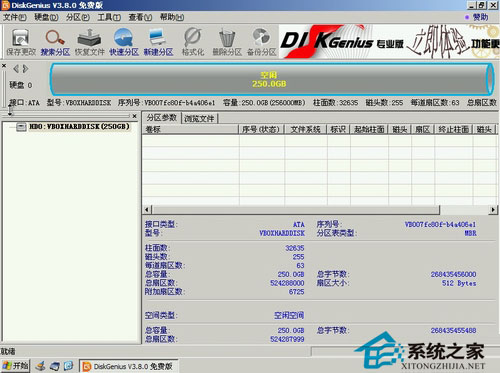Click the Save Changes (保存更改) toolbar icon

(x=21, y=41)
